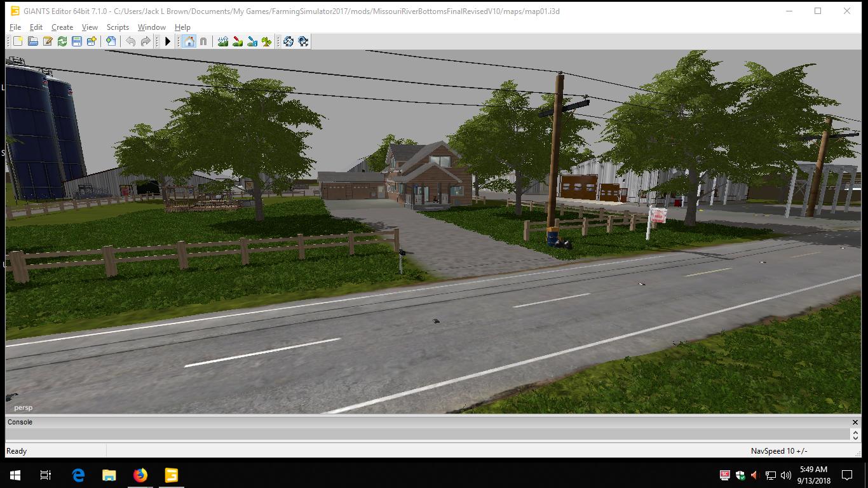Image resolution: width=868 pixels, height=488 pixels.
Task: Open the File menu
Action: coord(15,27)
